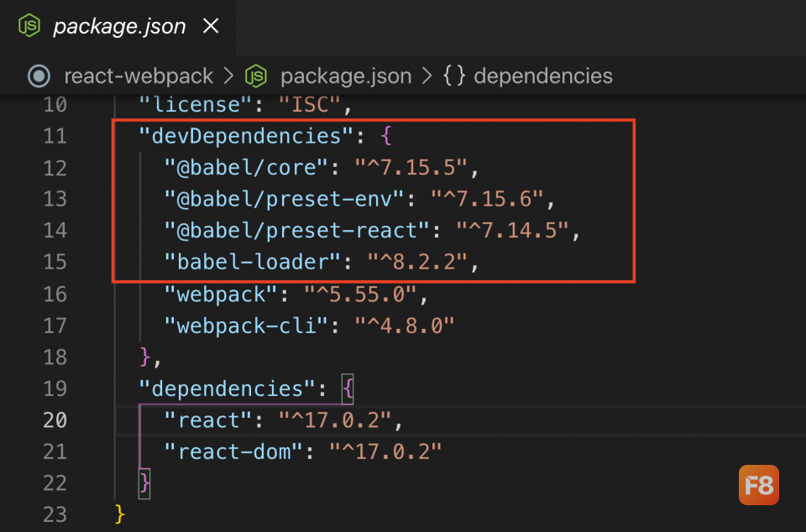Select the package.json editor tab

(x=118, y=27)
